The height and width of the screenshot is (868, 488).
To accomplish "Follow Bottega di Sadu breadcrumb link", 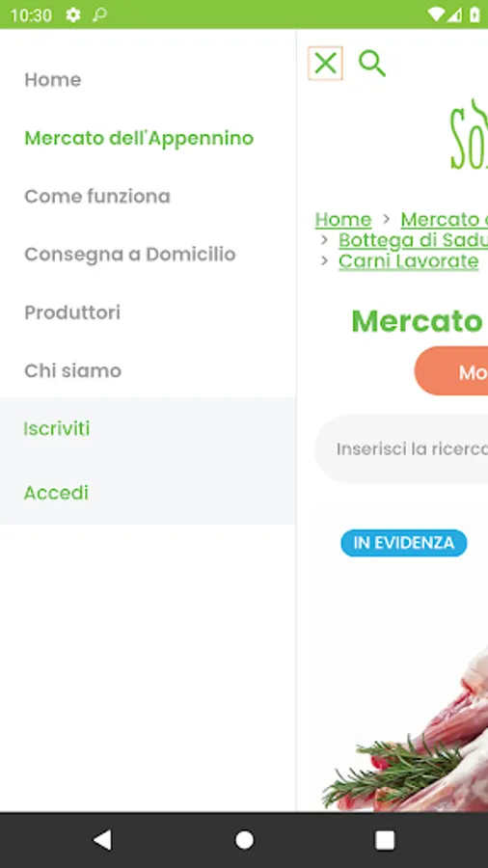I will pyautogui.click(x=414, y=240).
